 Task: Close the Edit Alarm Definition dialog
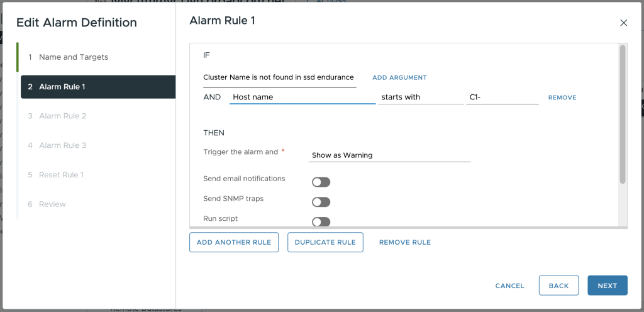pyautogui.click(x=623, y=23)
